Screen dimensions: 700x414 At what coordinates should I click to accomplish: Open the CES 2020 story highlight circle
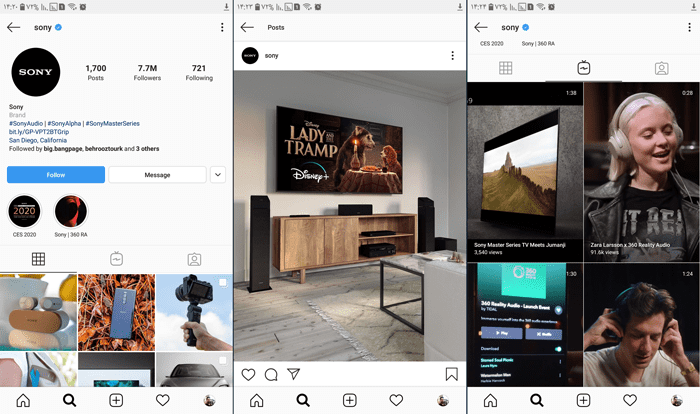coord(24,211)
